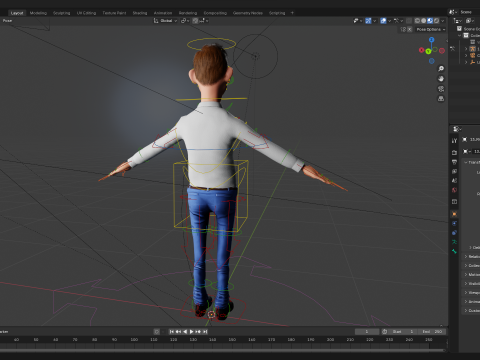This screenshot has width=480, height=360.
Task: Jump to the timeline end frame button
Action: tap(205, 331)
